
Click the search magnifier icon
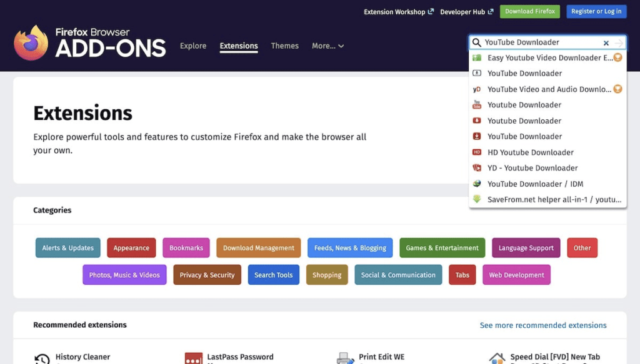(476, 42)
